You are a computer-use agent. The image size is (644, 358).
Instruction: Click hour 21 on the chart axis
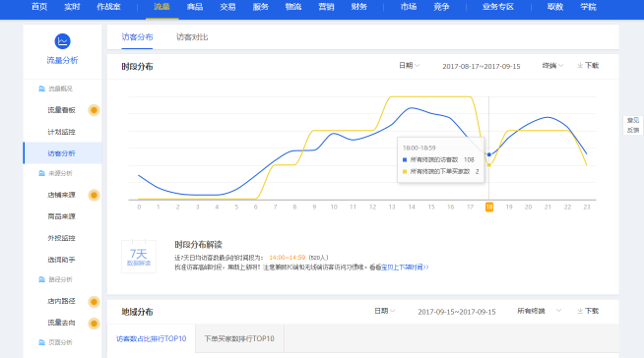(x=547, y=208)
